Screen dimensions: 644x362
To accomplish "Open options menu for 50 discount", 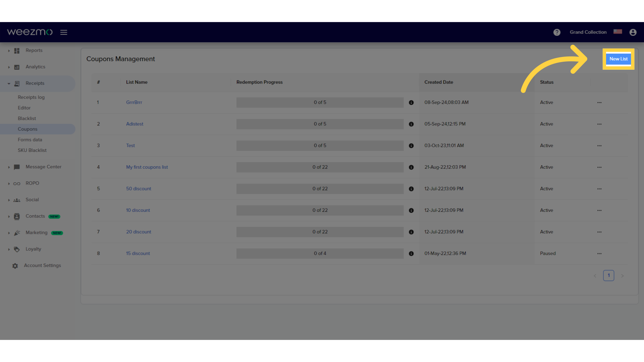I will 599,189.
